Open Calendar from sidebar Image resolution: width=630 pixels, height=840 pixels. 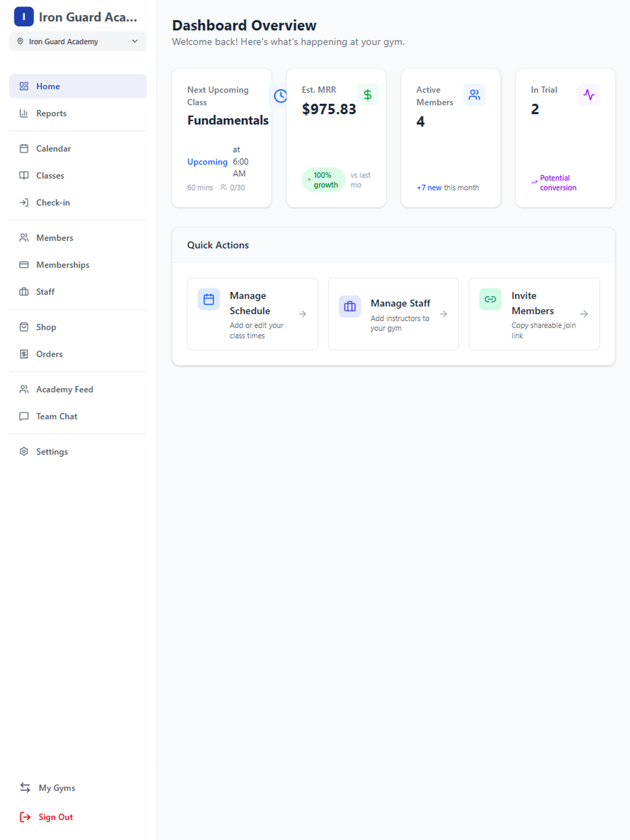[78, 149]
